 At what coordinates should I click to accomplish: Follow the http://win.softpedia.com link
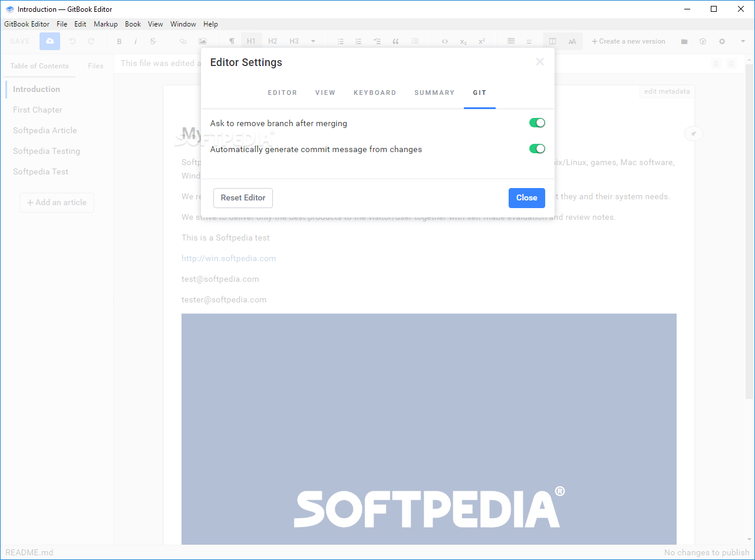click(x=229, y=258)
